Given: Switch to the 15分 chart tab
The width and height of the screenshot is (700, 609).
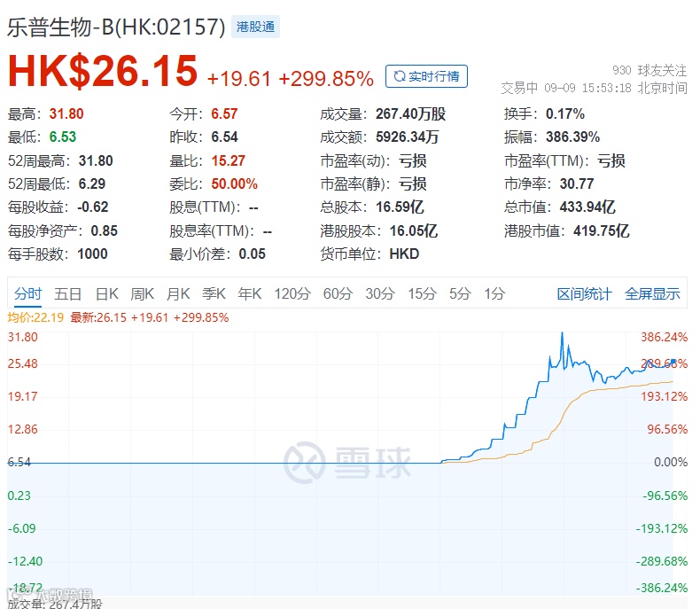Looking at the screenshot, I should (422, 293).
